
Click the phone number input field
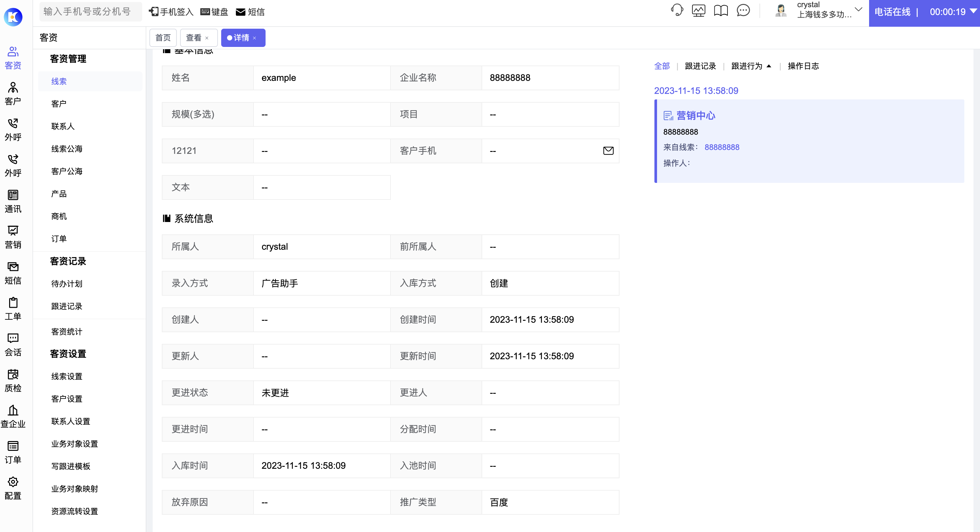click(91, 11)
